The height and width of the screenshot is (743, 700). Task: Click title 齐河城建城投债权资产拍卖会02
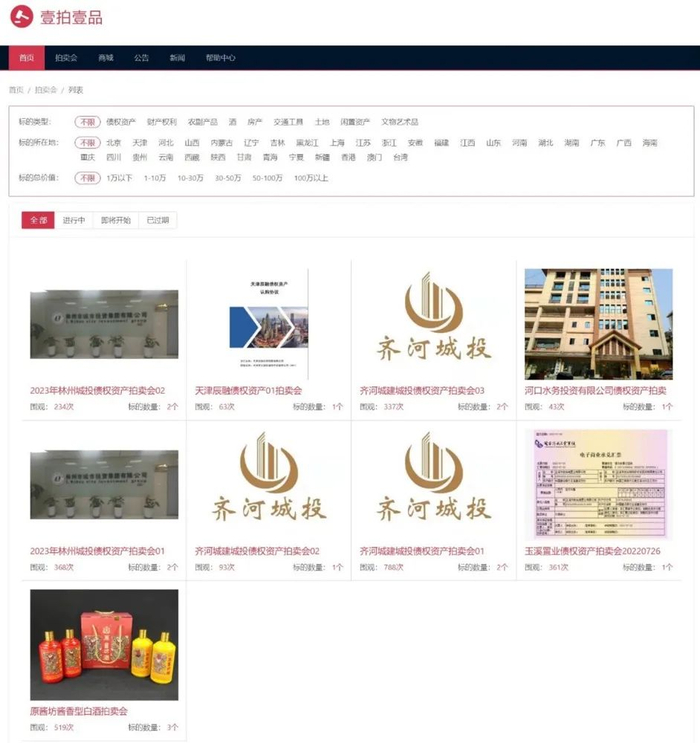tap(257, 551)
